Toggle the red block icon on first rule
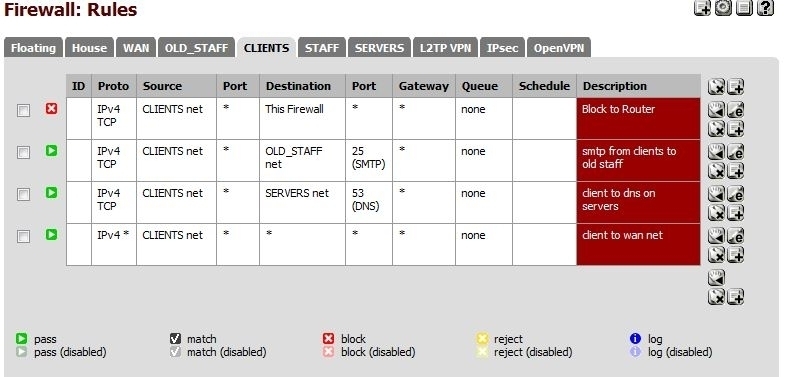This screenshot has width=790, height=377. pyautogui.click(x=51, y=109)
